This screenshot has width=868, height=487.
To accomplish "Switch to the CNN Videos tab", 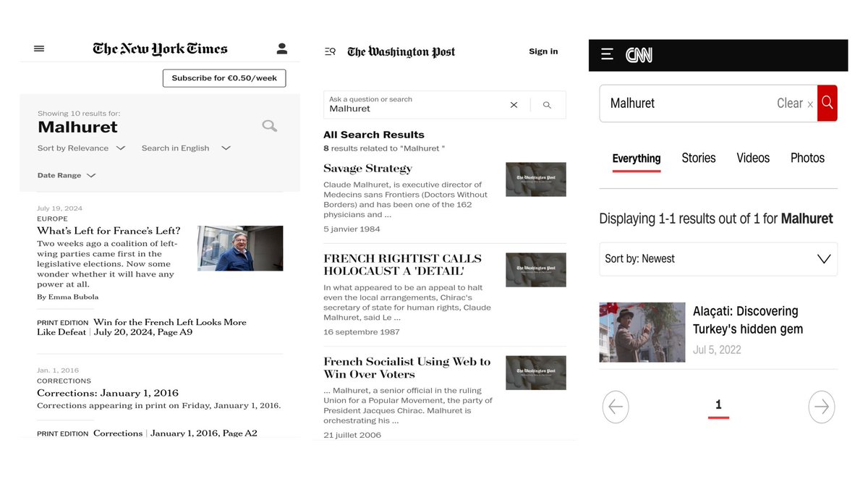I will 753,158.
